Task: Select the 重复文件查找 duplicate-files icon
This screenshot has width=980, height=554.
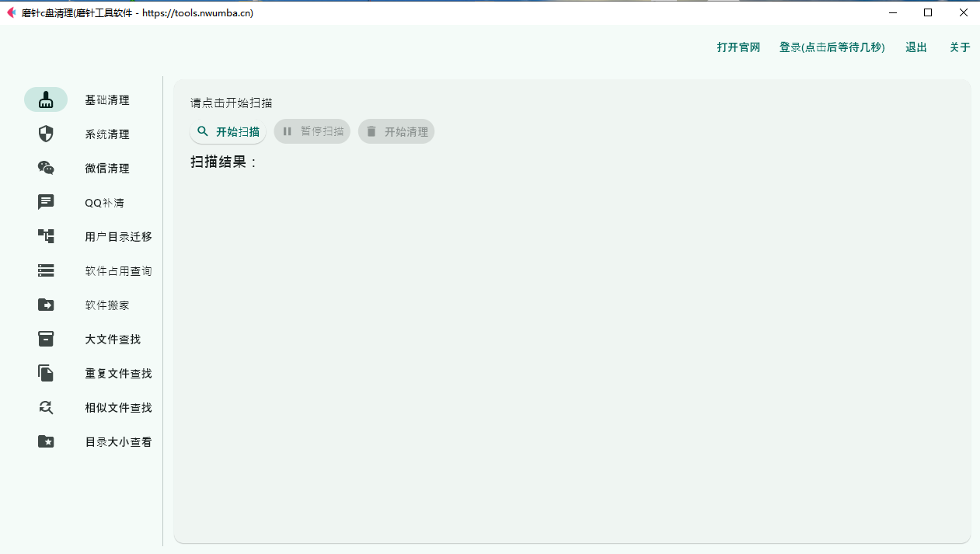Action: [x=45, y=373]
